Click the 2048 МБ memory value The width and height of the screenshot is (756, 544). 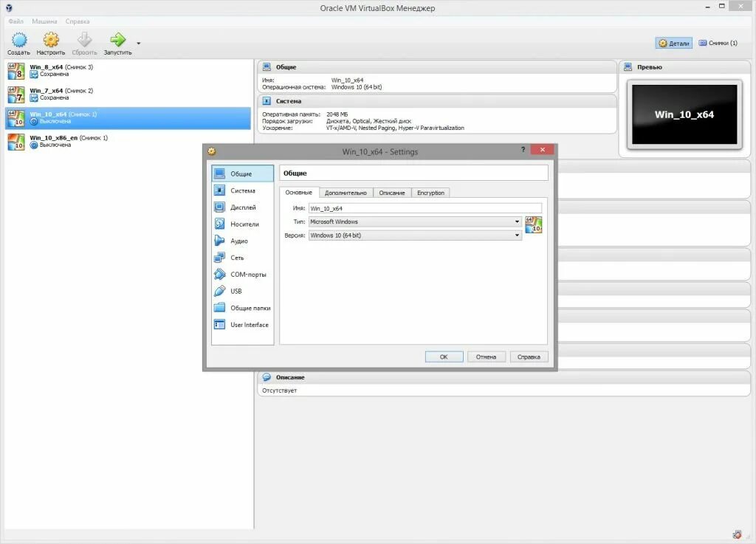click(337, 114)
